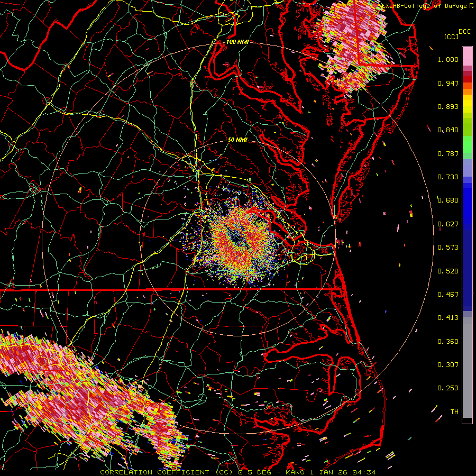Image resolution: width=476 pixels, height=476 pixels.
Task: Click the 50 NMI range ring label
Action: pyautogui.click(x=237, y=140)
